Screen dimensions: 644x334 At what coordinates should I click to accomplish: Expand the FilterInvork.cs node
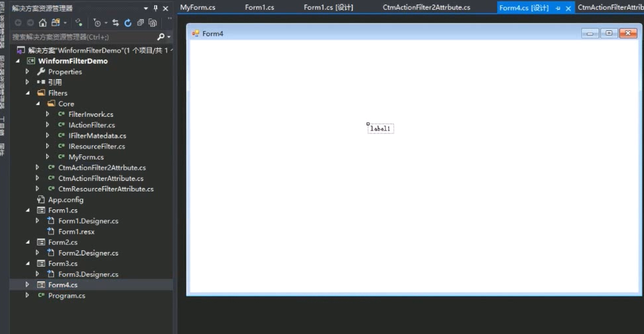coord(47,114)
